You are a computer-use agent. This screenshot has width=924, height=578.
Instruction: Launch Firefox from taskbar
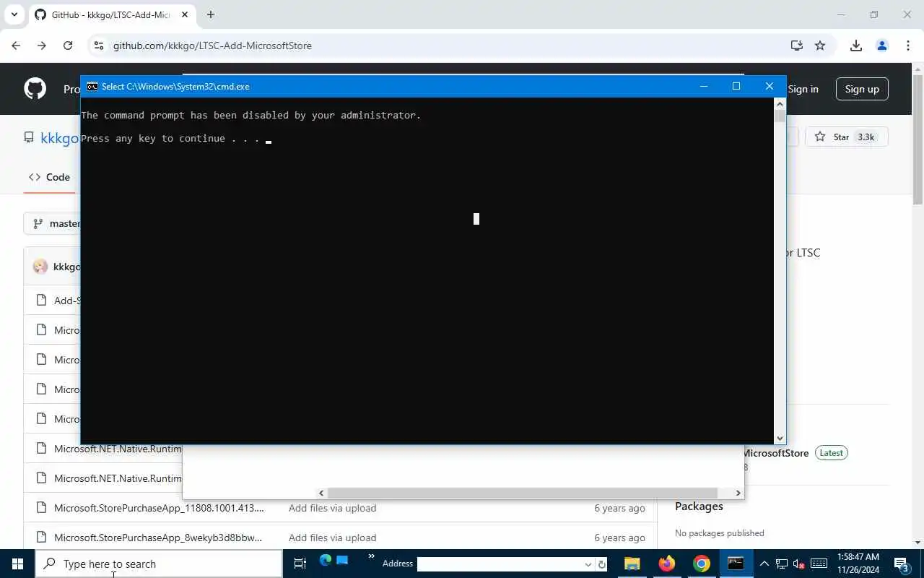667,564
